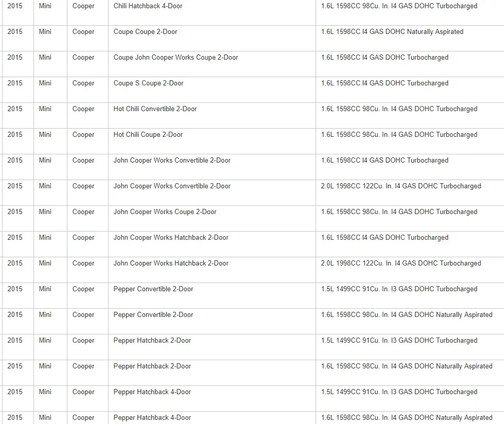Select the year 2015 in the Hot Chili Convertible row
The width and height of the screenshot is (504, 424).
15,109
